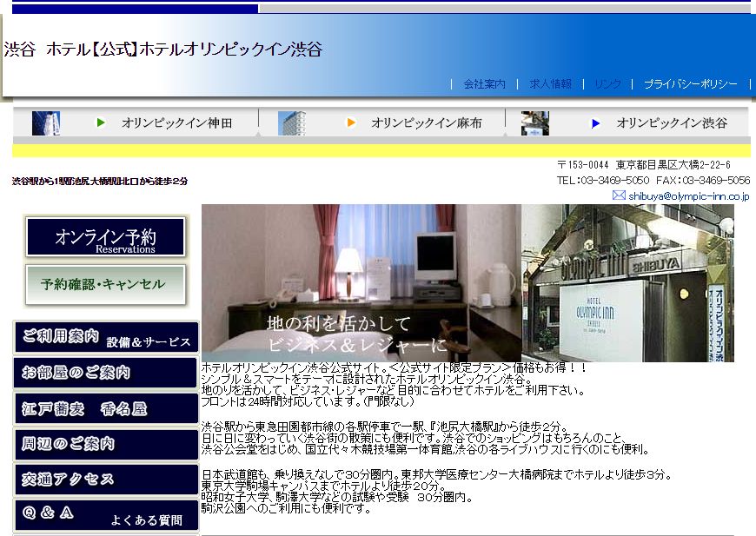Click the TEL:03-3469-5050 phone text

click(603, 181)
